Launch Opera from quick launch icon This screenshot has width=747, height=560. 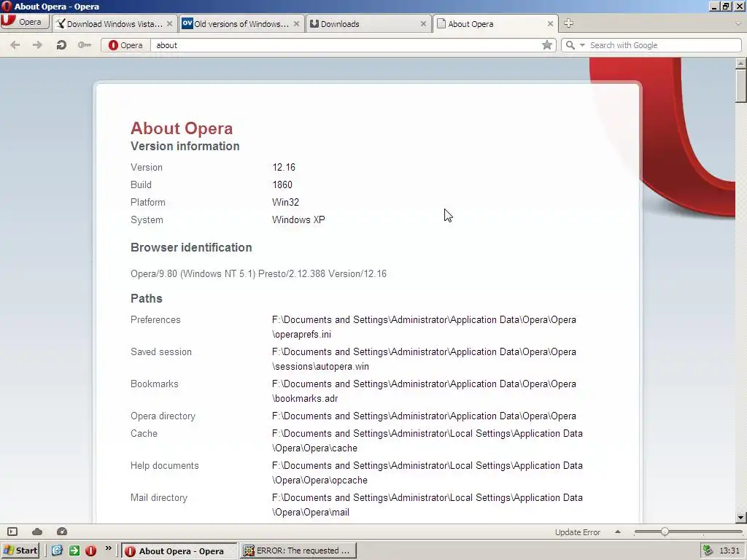91,551
